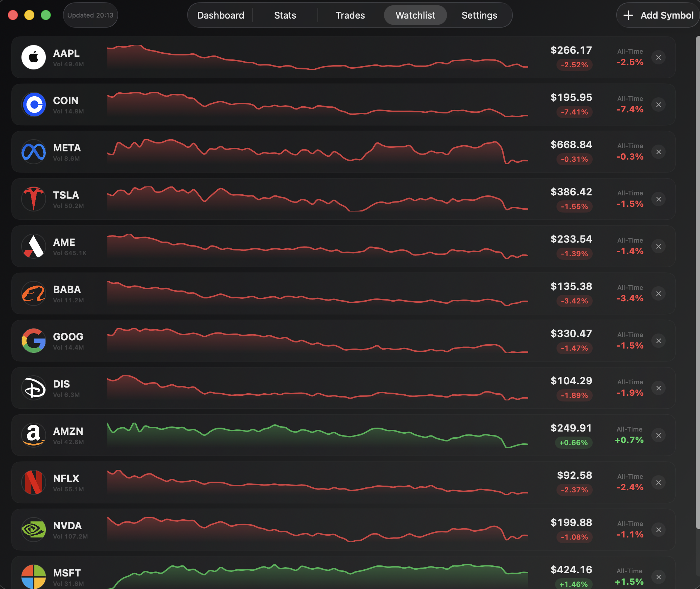Click the NVDA price $199.88
The width and height of the screenshot is (700, 589).
point(571,523)
